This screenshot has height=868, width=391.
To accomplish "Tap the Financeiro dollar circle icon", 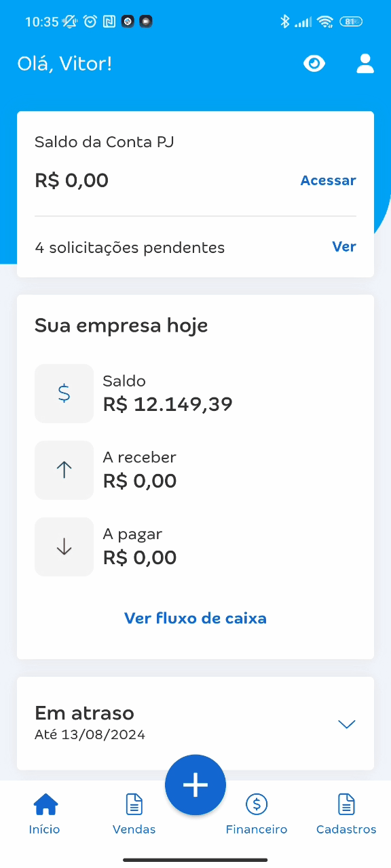I will [257, 804].
